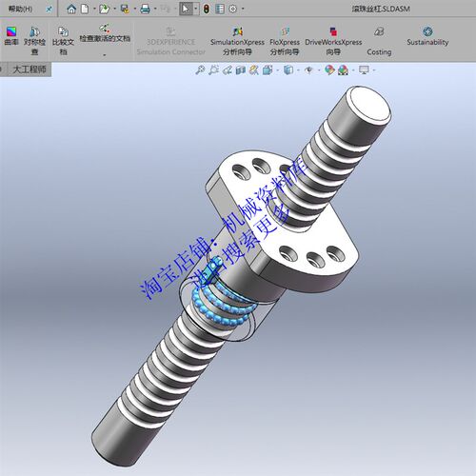
Task: Create a new document icon
Action: tap(85, 9)
